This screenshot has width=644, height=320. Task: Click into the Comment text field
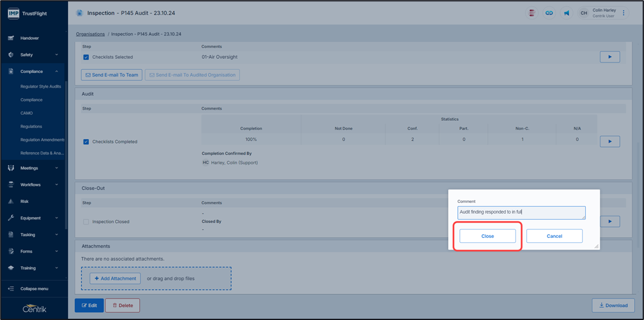(x=521, y=212)
